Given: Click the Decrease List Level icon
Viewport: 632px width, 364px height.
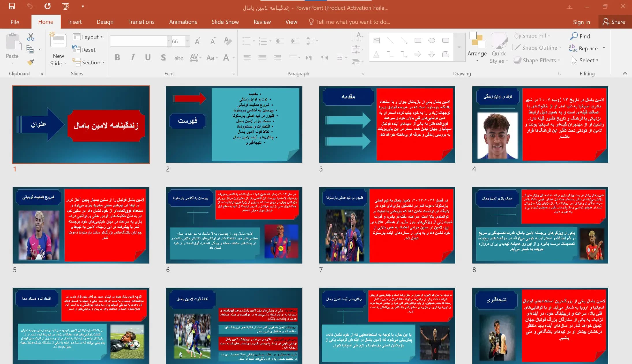Looking at the screenshot, I should [280, 41].
